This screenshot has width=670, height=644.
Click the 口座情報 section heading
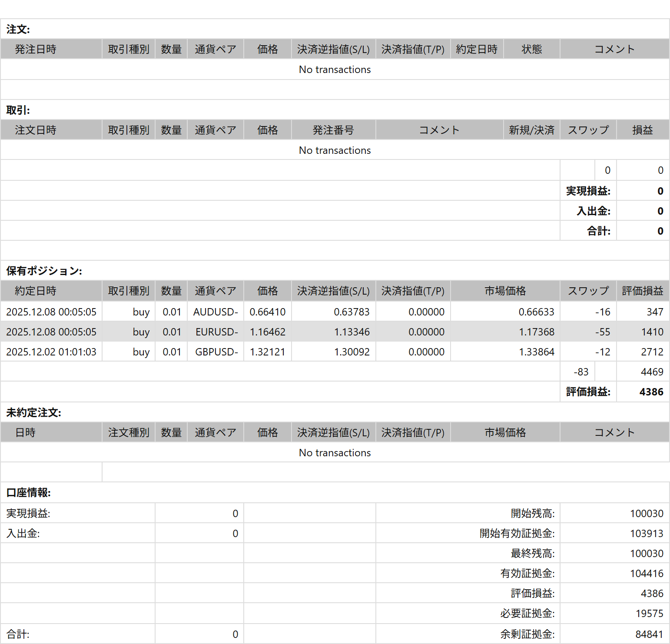[x=28, y=492]
